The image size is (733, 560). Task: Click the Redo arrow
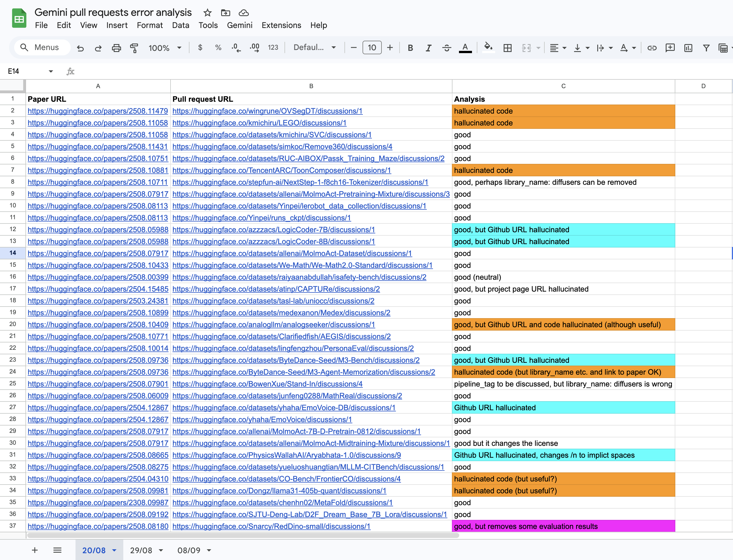[98, 48]
